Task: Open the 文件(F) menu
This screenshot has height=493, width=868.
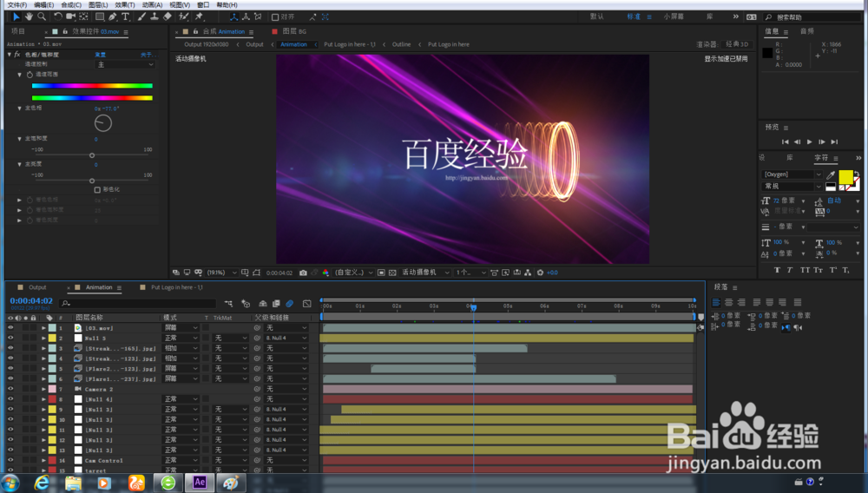Action: tap(17, 5)
